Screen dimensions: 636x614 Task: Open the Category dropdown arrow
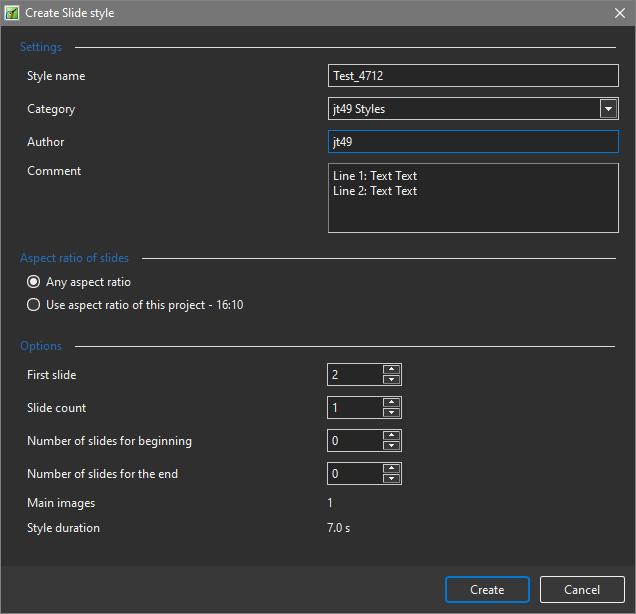pyautogui.click(x=607, y=109)
